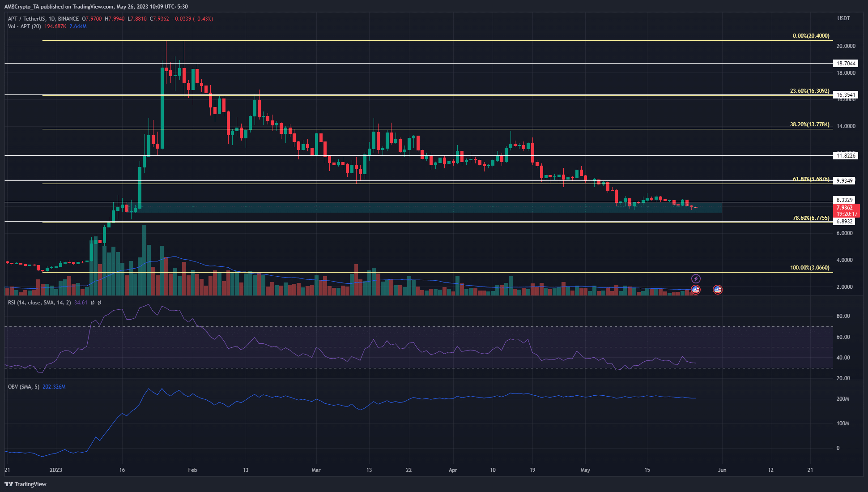Click the RSI 40.00 scale label

(x=843, y=358)
